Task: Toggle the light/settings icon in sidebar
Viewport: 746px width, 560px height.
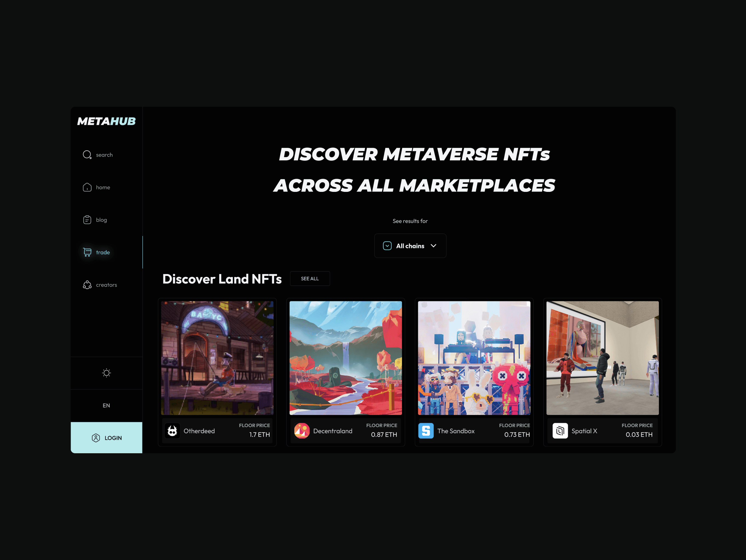Action: click(107, 373)
